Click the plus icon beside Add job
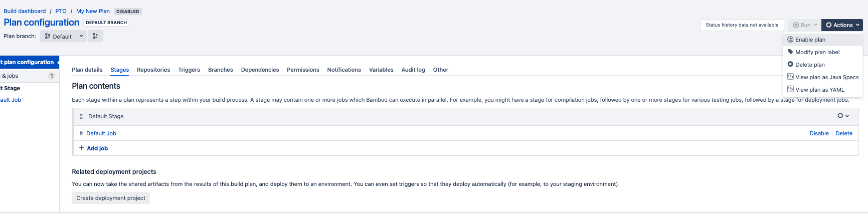The image size is (868, 214). (x=82, y=148)
